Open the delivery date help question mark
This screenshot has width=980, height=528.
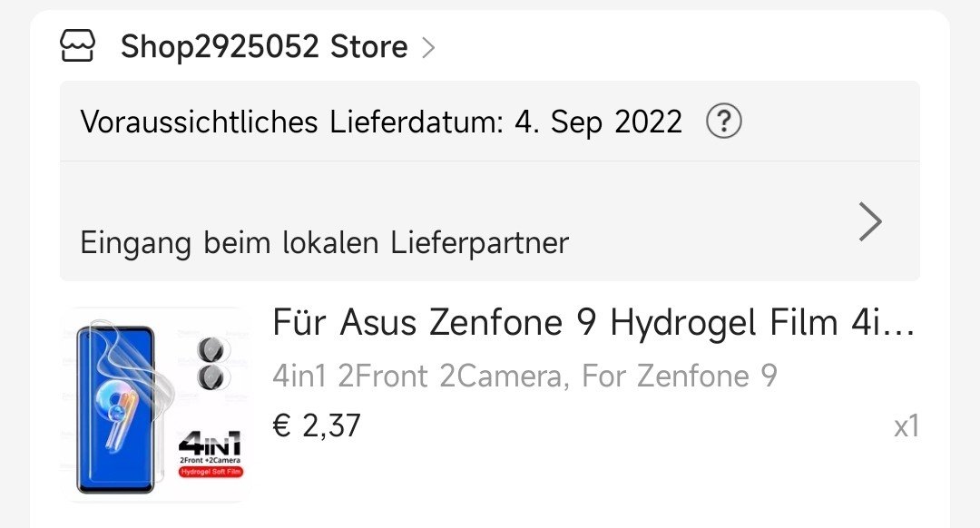(723, 121)
